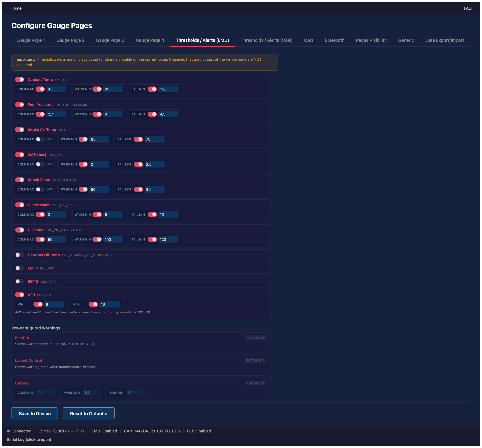Switch to the Bluetooth tab

pyautogui.click(x=334, y=40)
